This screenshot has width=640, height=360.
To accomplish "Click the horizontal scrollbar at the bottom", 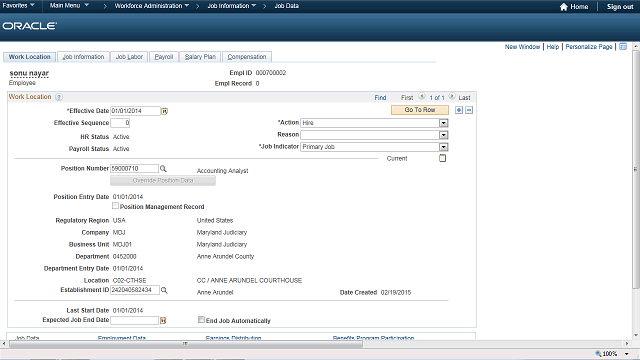I will coord(186,344).
